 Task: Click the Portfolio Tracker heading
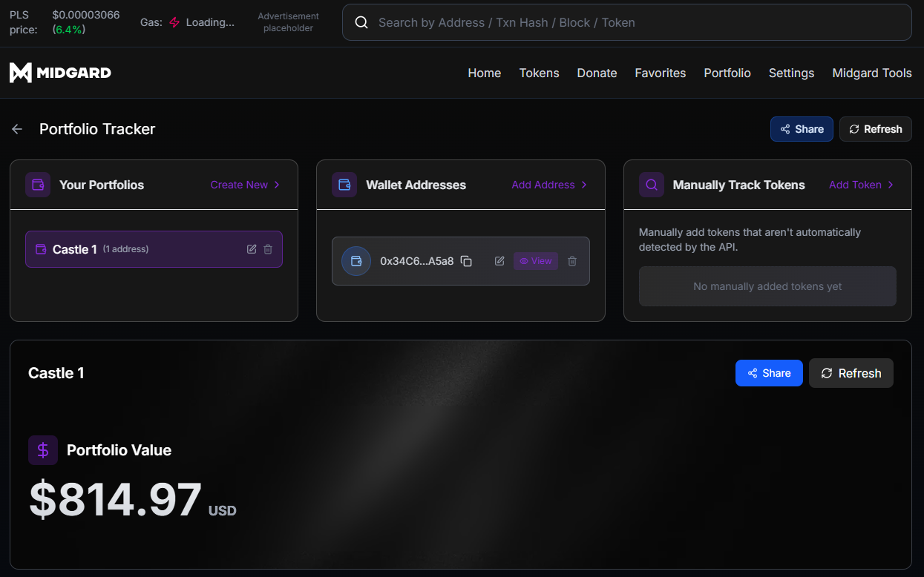click(97, 129)
